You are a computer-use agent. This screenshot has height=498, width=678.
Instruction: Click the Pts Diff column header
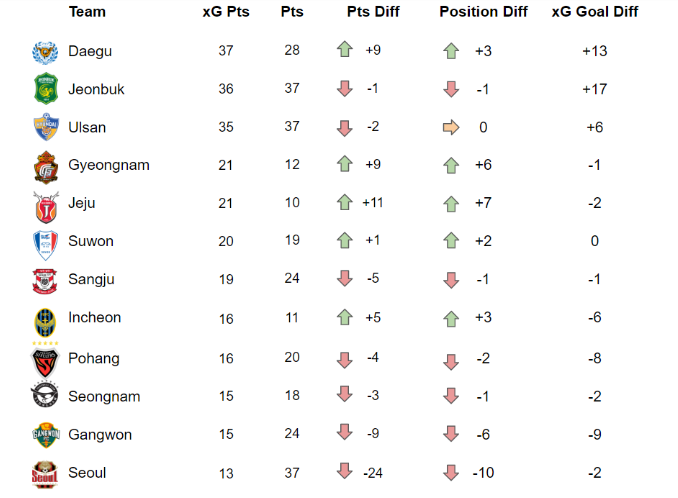point(373,12)
